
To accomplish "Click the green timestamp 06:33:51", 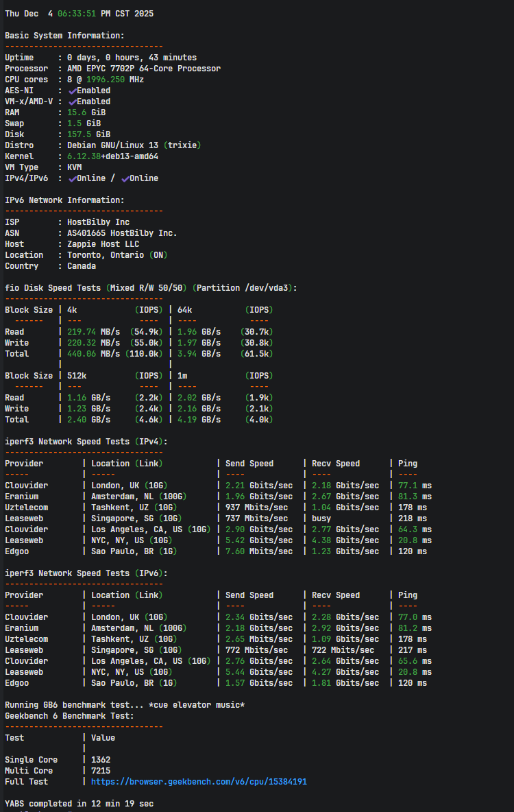I will tap(86, 14).
